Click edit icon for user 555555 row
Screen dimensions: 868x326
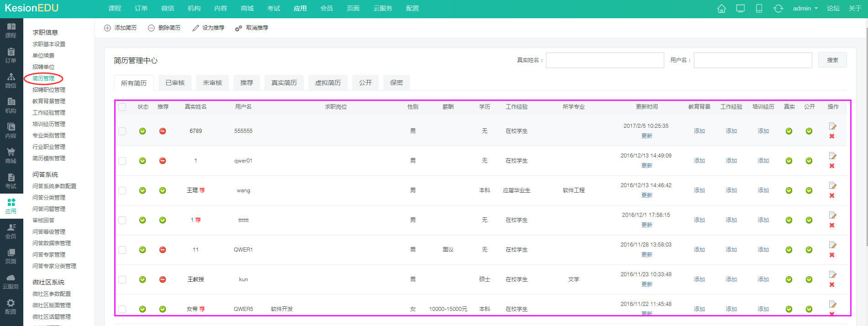point(832,126)
